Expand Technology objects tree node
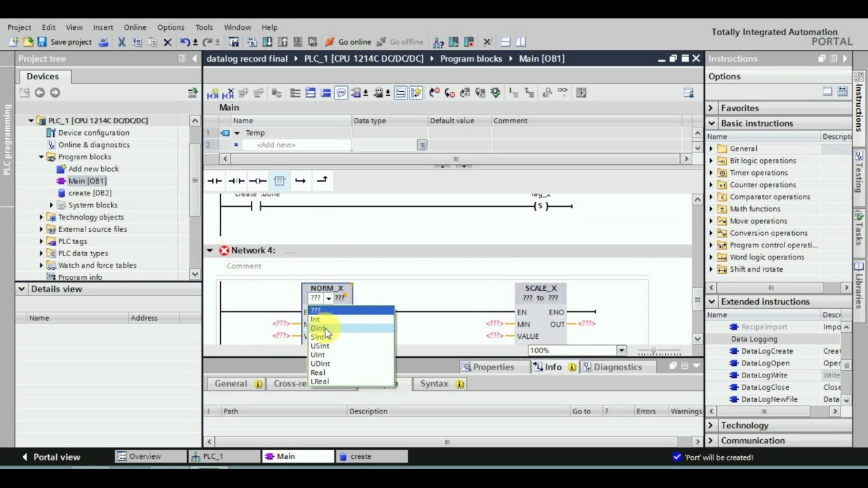This screenshot has height=488, width=868. pyautogui.click(x=41, y=217)
